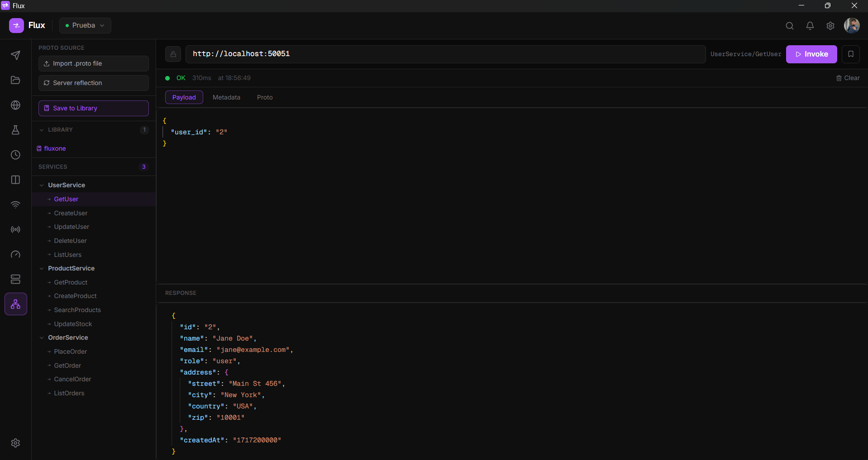
Task: Click the "user_id" key in payload
Action: pyautogui.click(x=189, y=132)
